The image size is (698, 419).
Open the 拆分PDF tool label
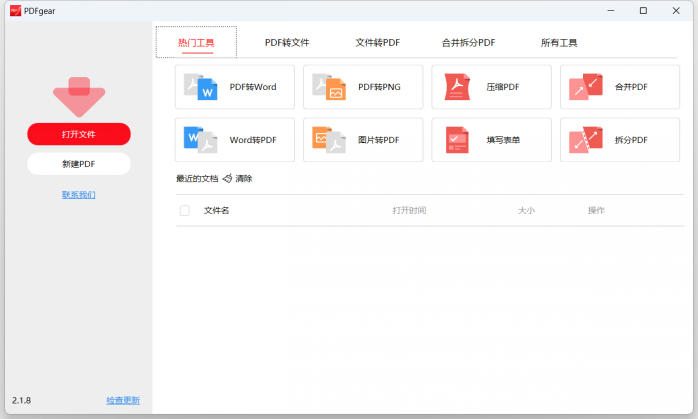click(631, 140)
